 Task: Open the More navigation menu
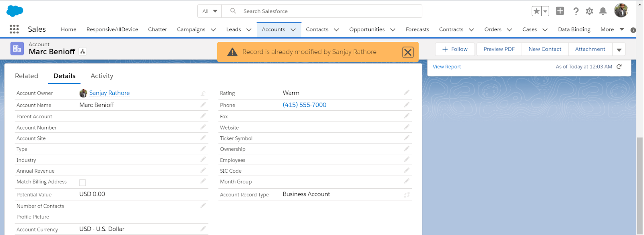point(612,29)
